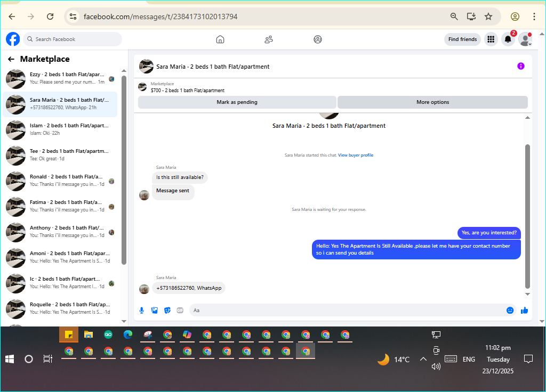Image resolution: width=546 pixels, height=392 pixels.
Task: Open the Ronald conversation
Action: tap(61, 181)
